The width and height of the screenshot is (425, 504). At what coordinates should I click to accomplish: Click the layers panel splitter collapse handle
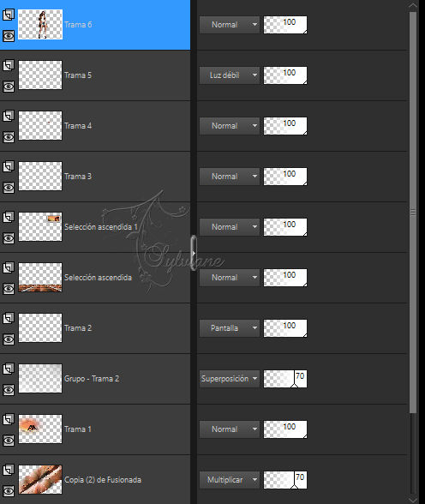[194, 253]
